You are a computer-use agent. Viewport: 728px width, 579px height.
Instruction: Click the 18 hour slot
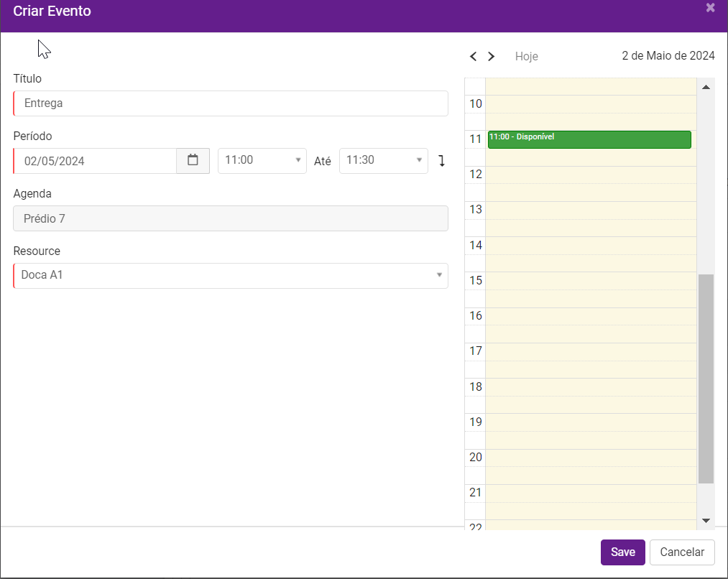coord(591,387)
